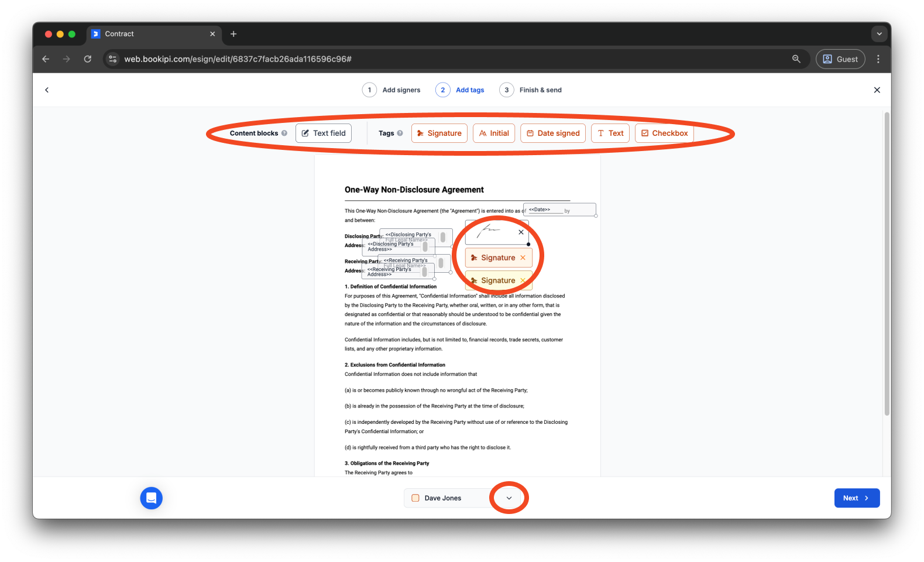Viewport: 924px width, 562px height.
Task: Click the page vertical scrollbar
Action: [x=887, y=263]
